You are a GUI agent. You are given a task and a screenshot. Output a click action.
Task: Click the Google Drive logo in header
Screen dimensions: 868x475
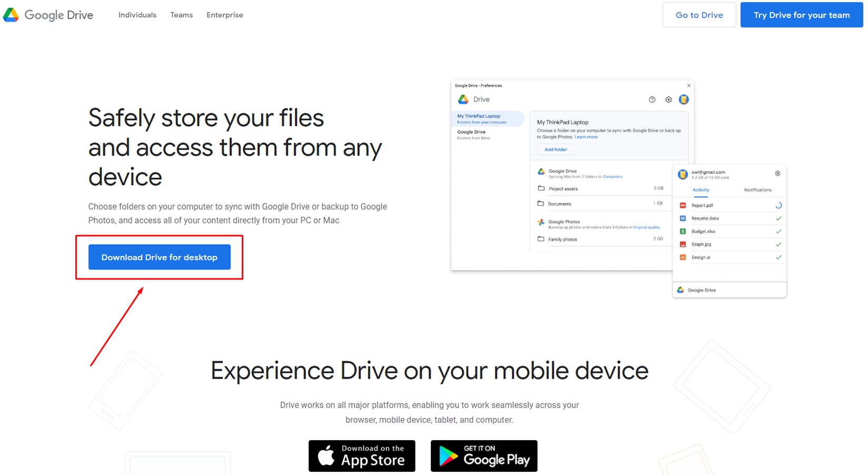coord(48,15)
